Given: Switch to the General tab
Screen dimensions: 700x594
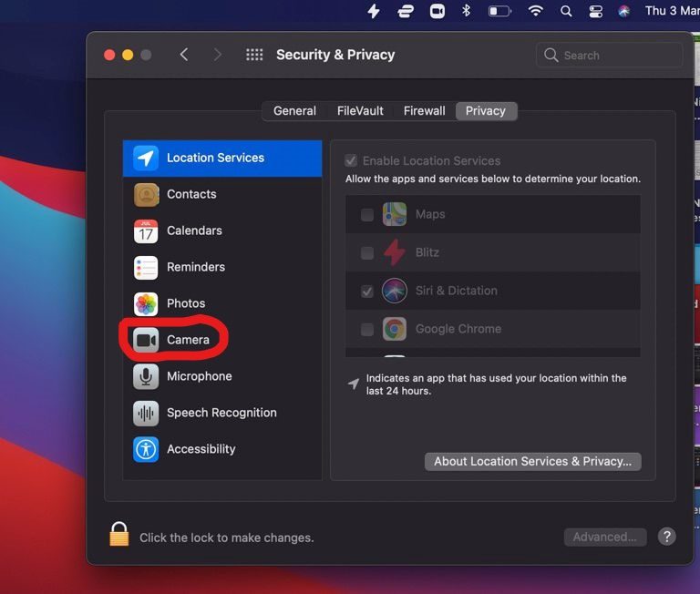Looking at the screenshot, I should tap(294, 111).
